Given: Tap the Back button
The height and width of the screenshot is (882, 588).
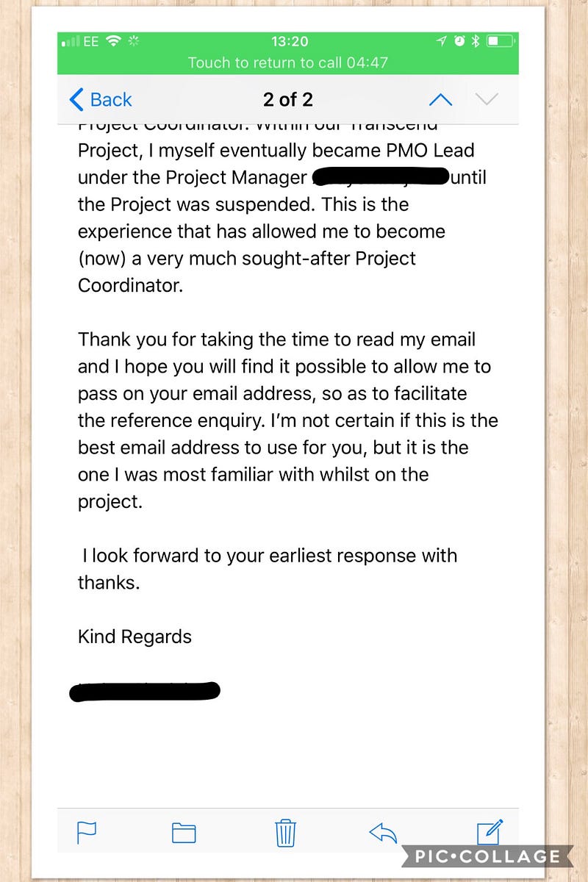Looking at the screenshot, I should click(x=100, y=99).
